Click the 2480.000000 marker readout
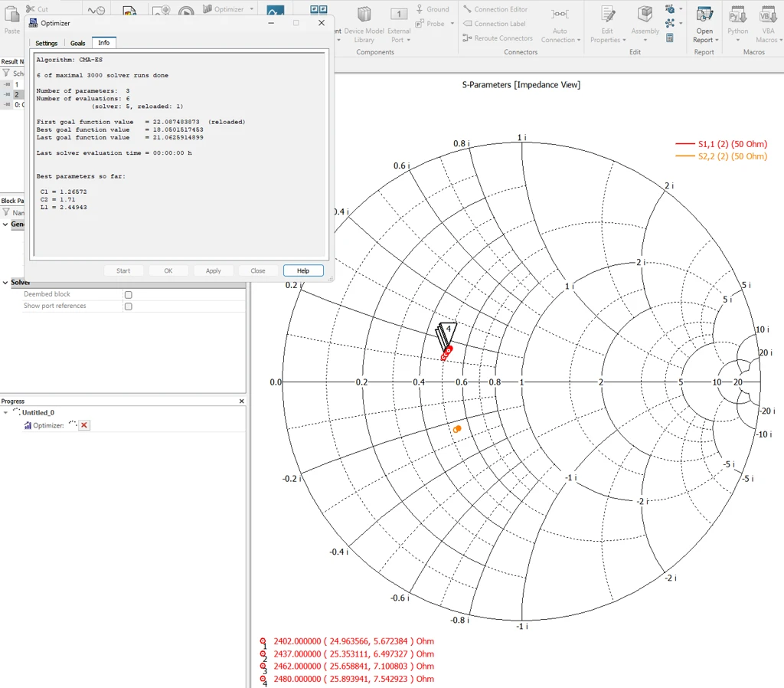 [354, 679]
